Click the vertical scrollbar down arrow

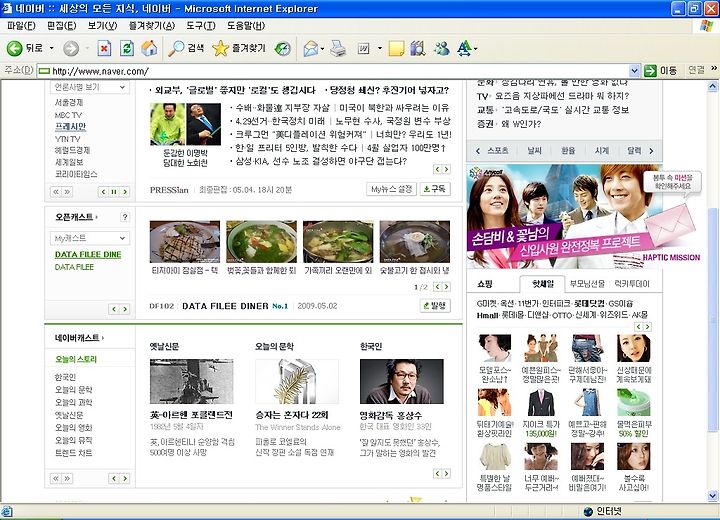[712, 496]
